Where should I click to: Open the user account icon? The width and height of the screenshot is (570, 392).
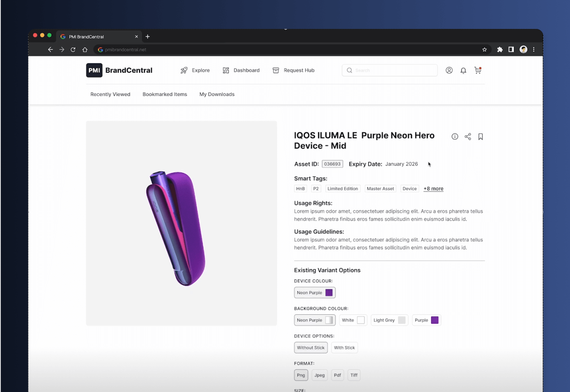[x=449, y=70]
